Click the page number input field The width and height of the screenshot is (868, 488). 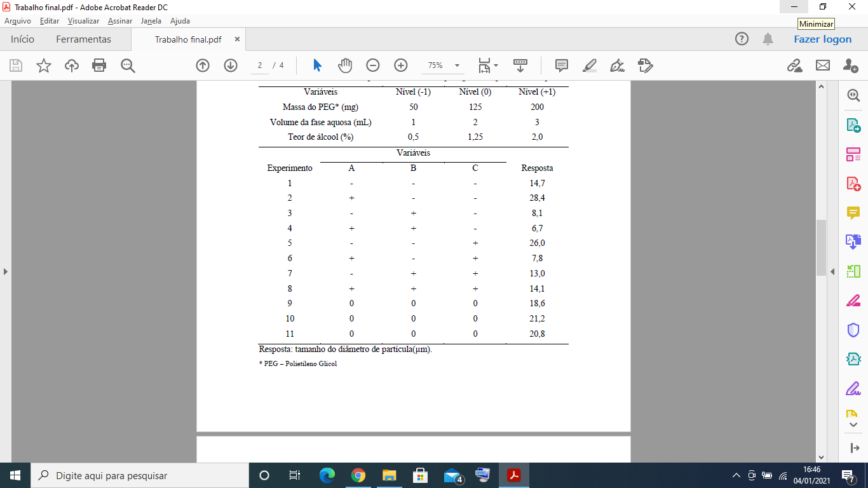(259, 65)
